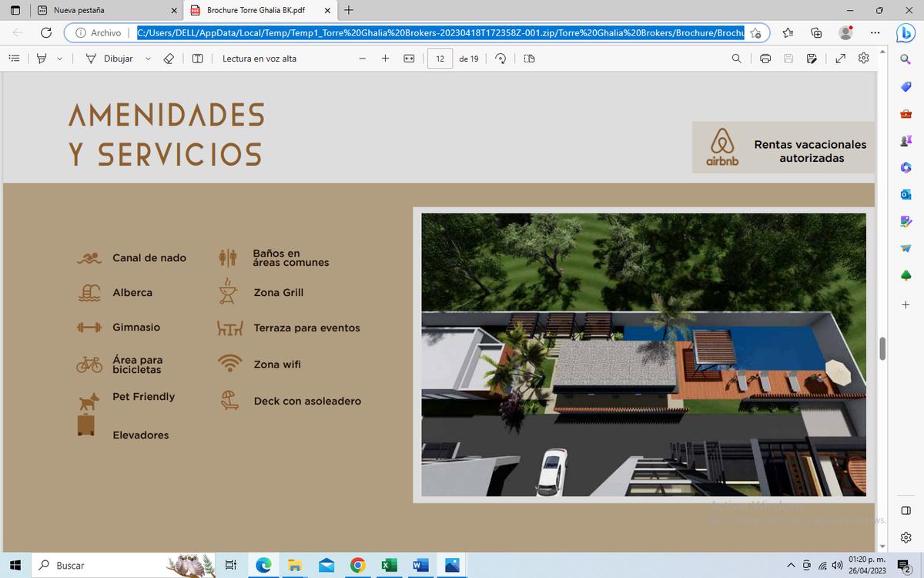This screenshot has height=578, width=924.
Task: Add a new sidebar app
Action: pos(906,304)
